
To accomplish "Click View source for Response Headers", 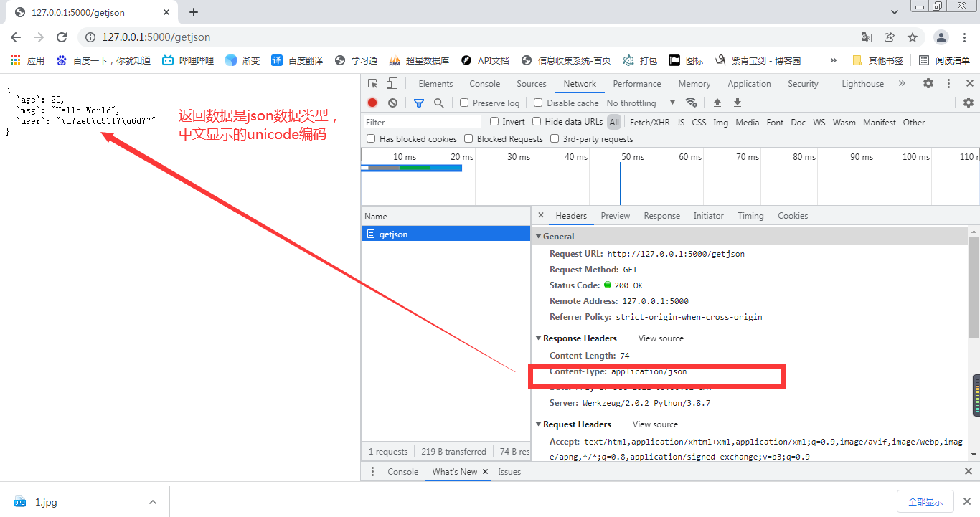I will click(x=661, y=338).
